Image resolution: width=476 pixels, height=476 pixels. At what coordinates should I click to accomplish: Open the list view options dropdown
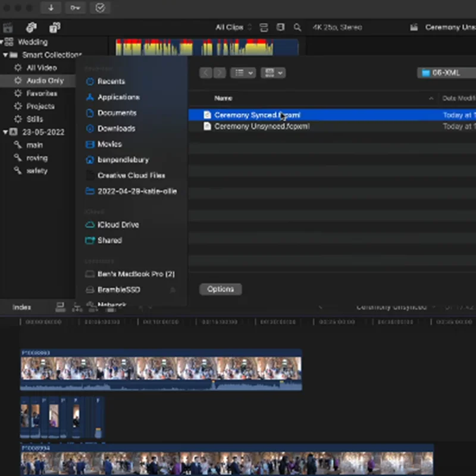(x=243, y=73)
